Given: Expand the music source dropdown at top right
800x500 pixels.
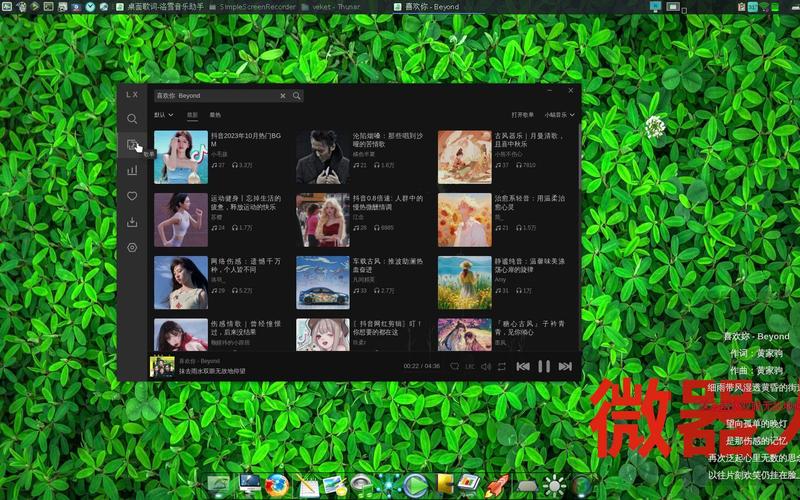Looking at the screenshot, I should click(x=559, y=115).
